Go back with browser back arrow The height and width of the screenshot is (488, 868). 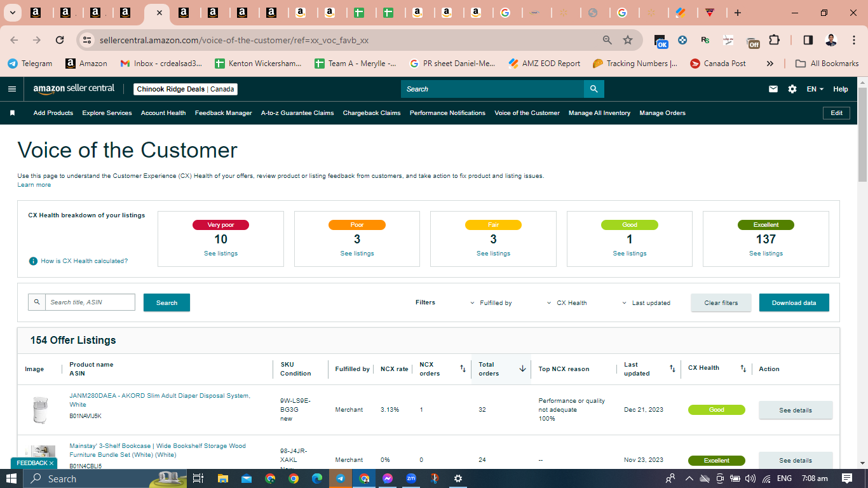pyautogui.click(x=15, y=40)
